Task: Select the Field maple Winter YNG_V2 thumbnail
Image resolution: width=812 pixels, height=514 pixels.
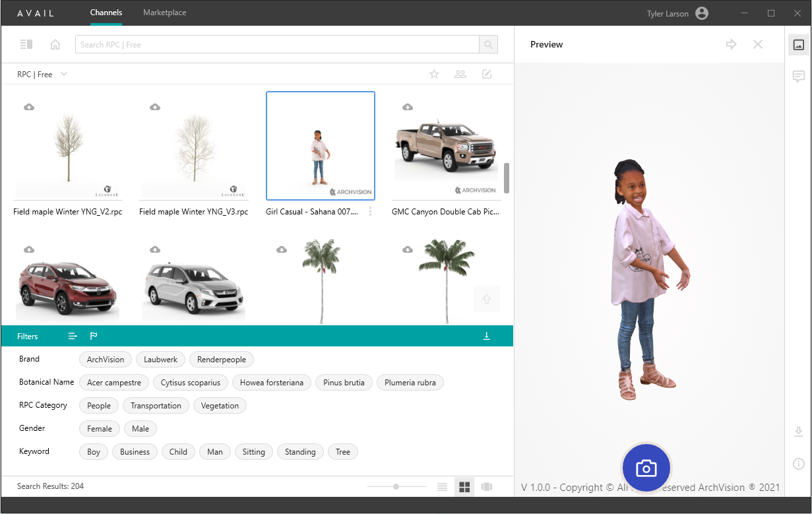Action: click(x=68, y=146)
